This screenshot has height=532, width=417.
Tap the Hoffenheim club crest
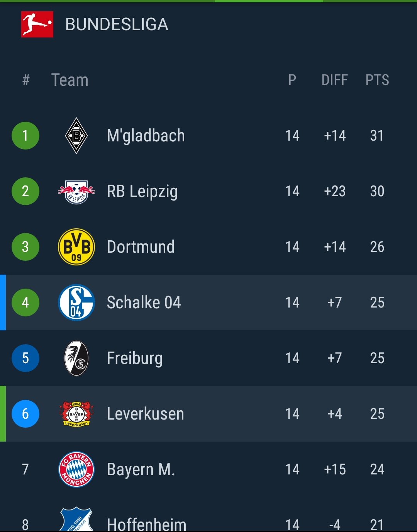click(76, 519)
